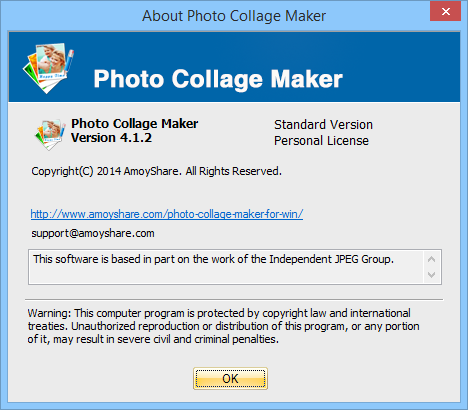Viewport: 468px width, 410px height.
Task: Select the Version 4.1.2 text
Action: pos(111,138)
